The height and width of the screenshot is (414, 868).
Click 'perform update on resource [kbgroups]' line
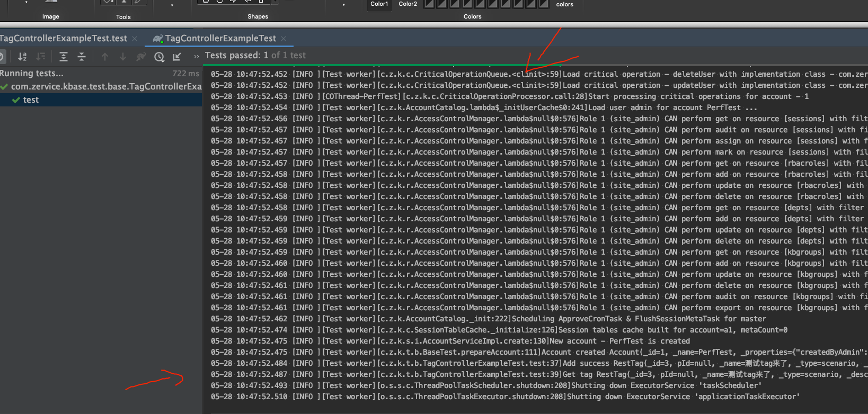(539, 274)
